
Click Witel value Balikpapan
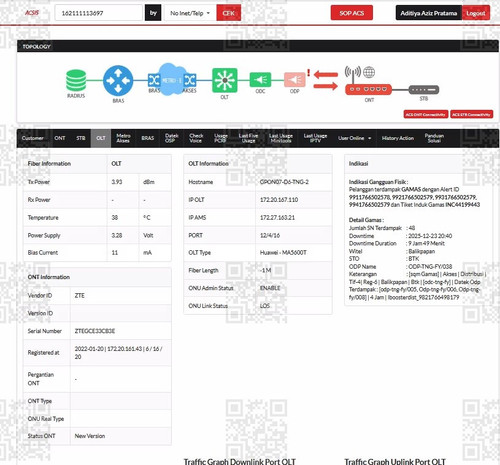point(422,251)
